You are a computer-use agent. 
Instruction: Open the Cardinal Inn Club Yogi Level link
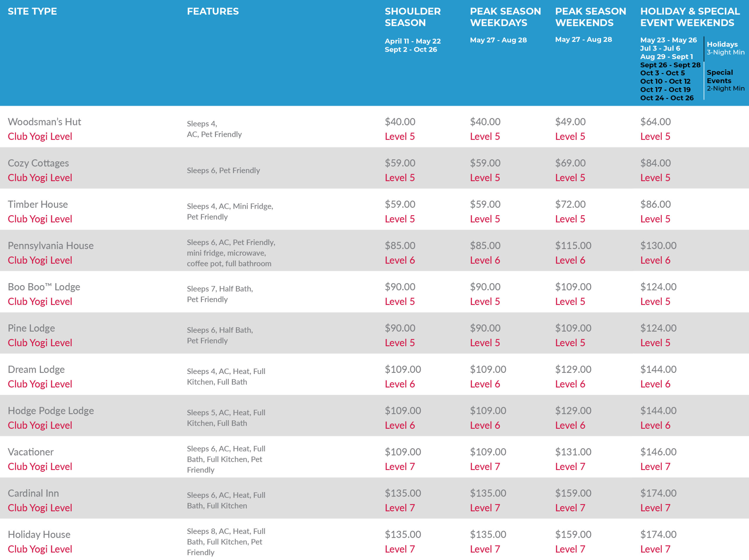(40, 508)
